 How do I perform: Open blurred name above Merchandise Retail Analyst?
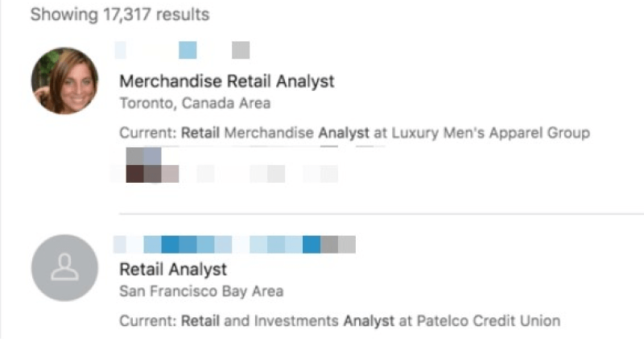tap(182, 51)
